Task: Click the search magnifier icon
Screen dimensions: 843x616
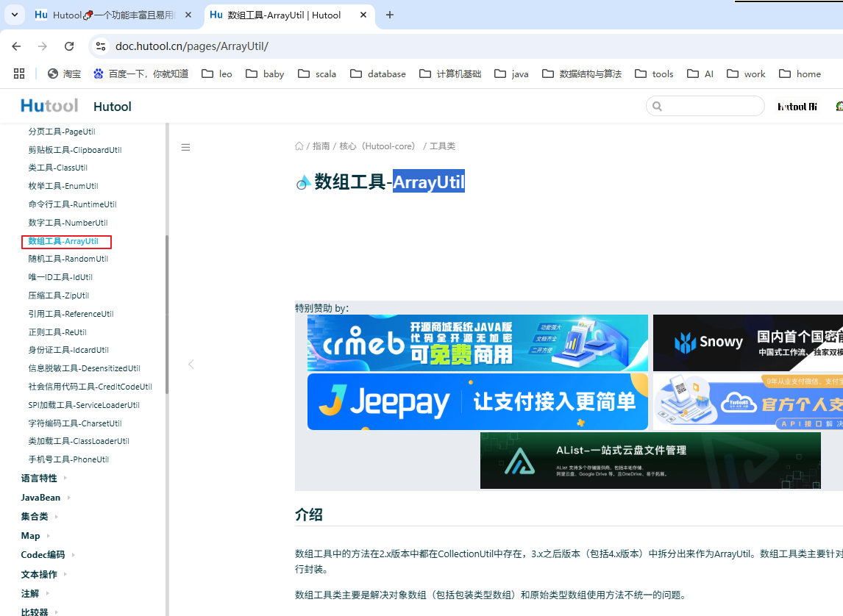Action: click(x=657, y=107)
